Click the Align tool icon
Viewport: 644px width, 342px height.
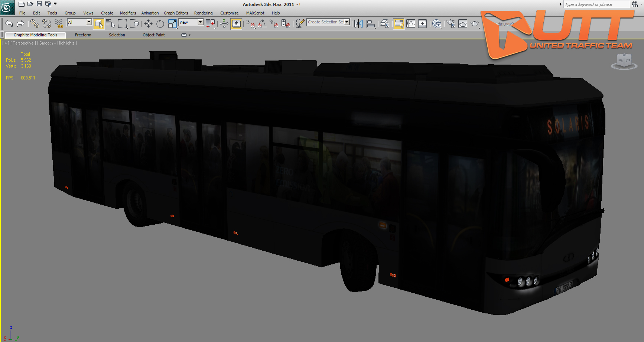371,24
